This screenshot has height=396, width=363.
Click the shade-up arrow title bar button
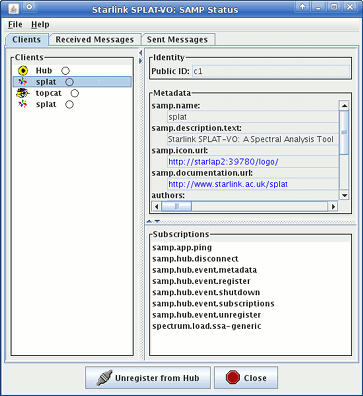[x=302, y=7]
